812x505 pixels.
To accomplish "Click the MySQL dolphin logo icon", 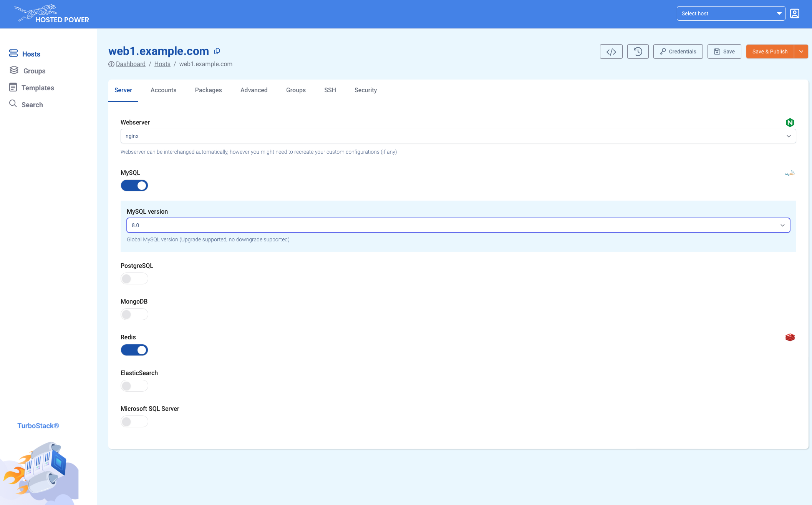I will point(790,173).
